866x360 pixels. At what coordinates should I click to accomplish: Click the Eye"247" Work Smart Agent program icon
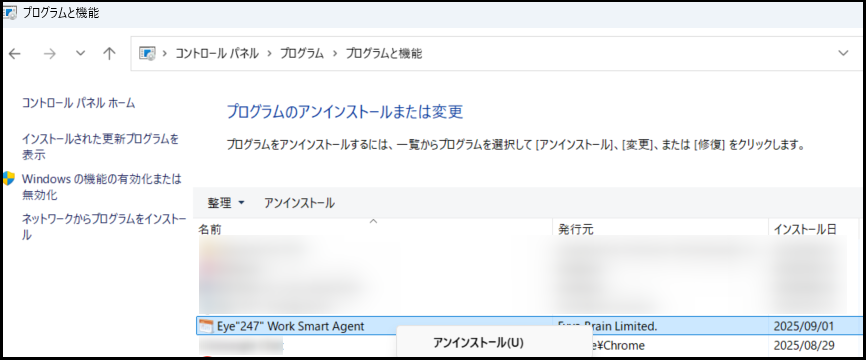point(206,326)
